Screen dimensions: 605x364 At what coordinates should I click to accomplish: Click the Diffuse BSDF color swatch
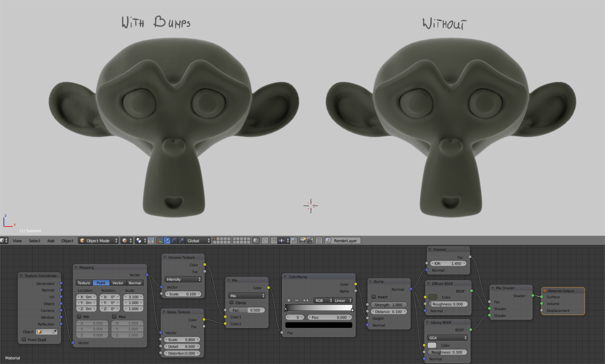point(433,297)
